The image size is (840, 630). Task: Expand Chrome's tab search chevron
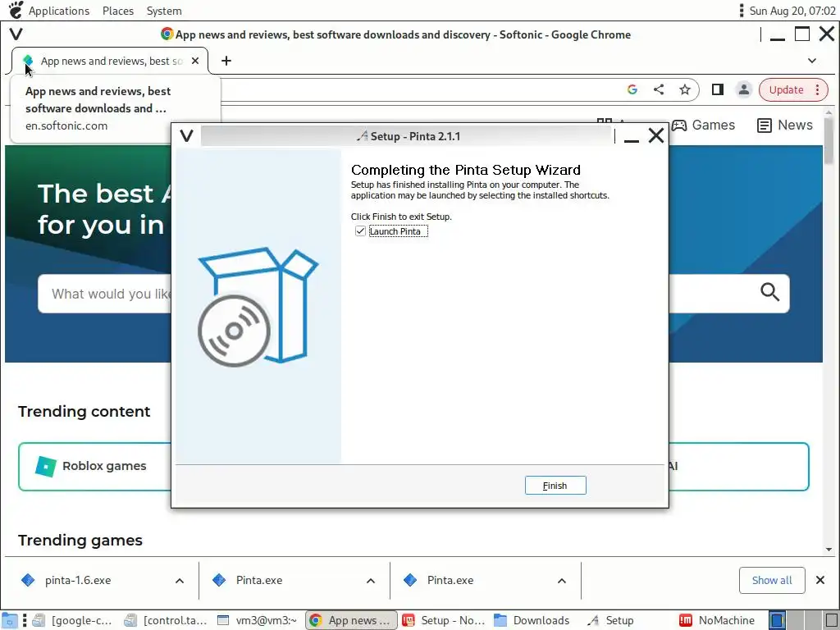[812, 61]
